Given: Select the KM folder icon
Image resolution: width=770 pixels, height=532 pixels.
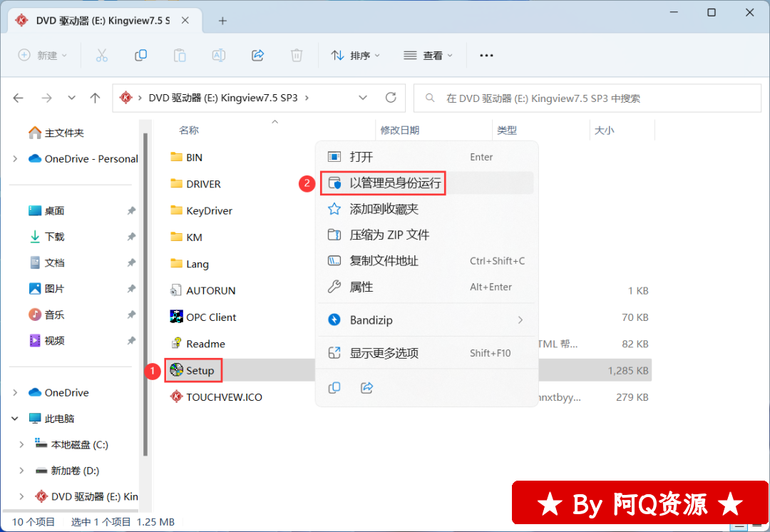Looking at the screenshot, I should point(176,237).
